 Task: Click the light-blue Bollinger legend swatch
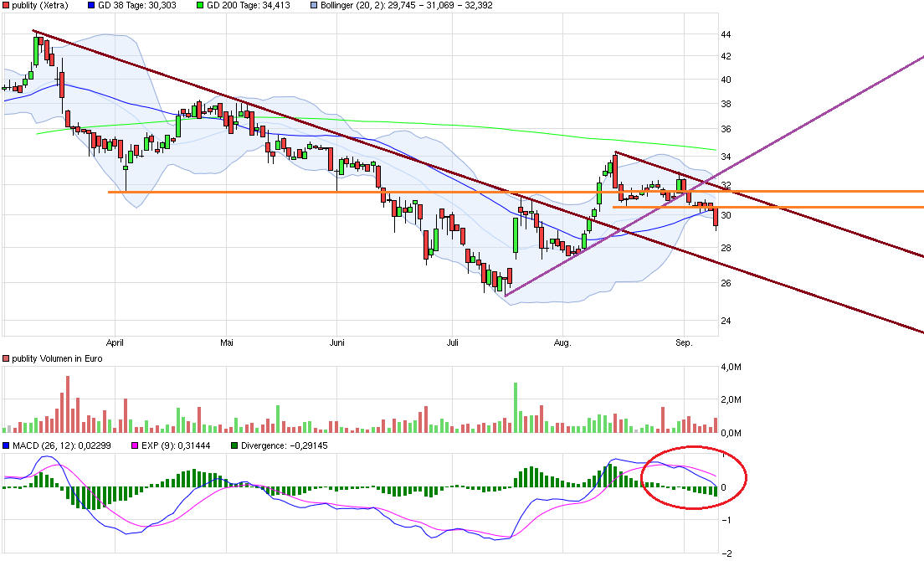314,5
